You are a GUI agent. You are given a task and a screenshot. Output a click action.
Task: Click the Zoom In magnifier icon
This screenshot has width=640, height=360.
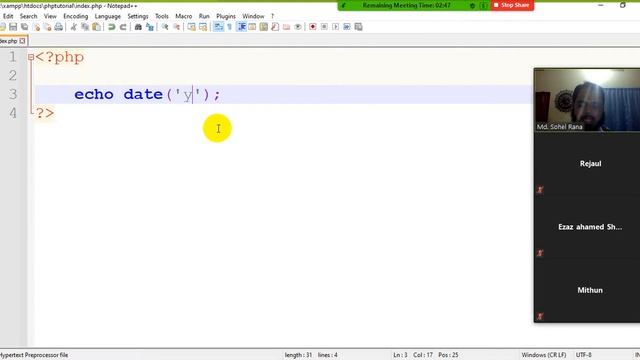[165, 27]
